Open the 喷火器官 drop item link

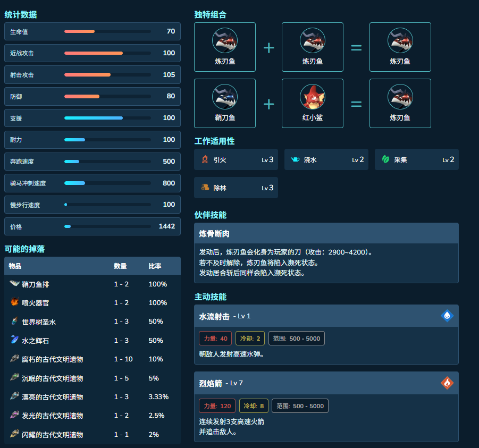[x=36, y=303]
